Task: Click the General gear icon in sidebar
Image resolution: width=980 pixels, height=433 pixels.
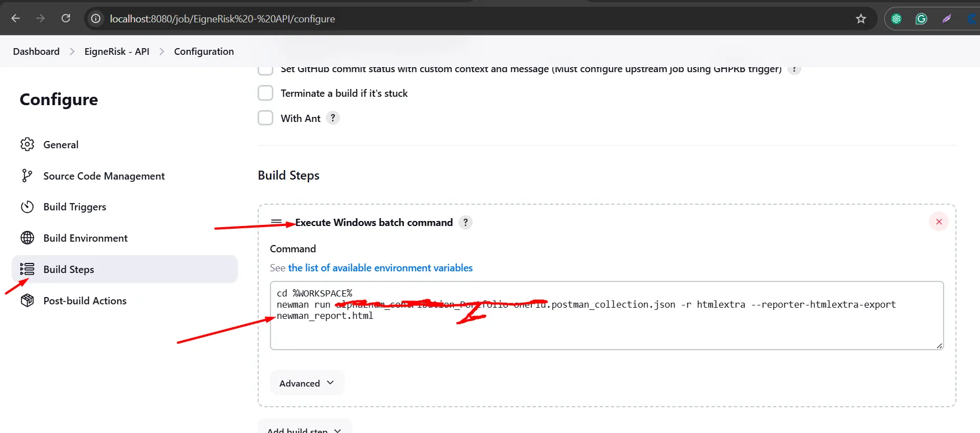Action: click(x=27, y=144)
